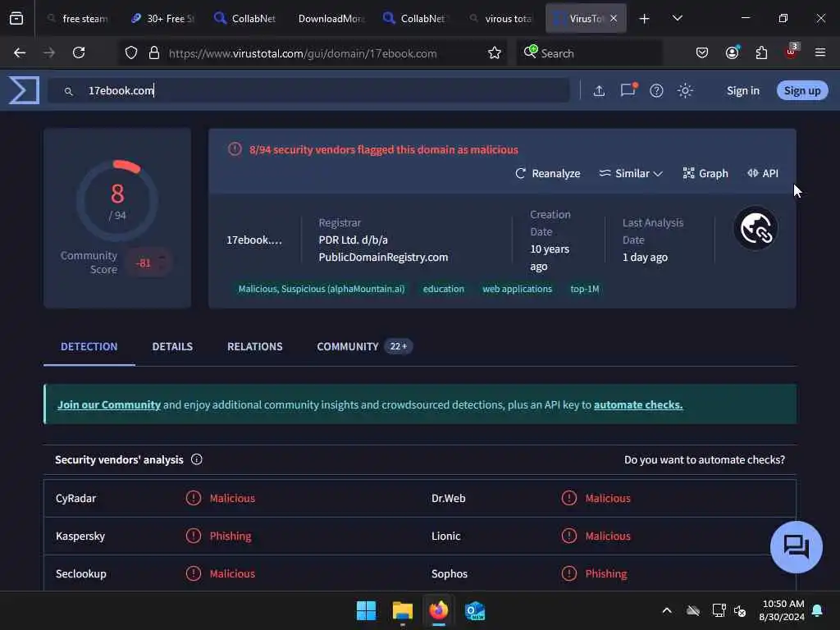Open File Explorer from taskbar
The height and width of the screenshot is (630, 840).
[402, 610]
